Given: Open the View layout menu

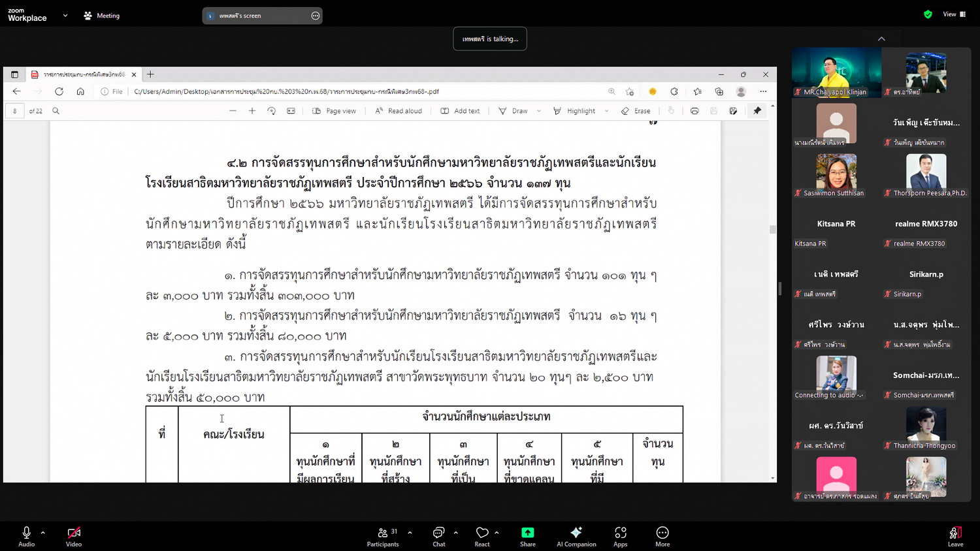Looking at the screenshot, I should coord(954,14).
